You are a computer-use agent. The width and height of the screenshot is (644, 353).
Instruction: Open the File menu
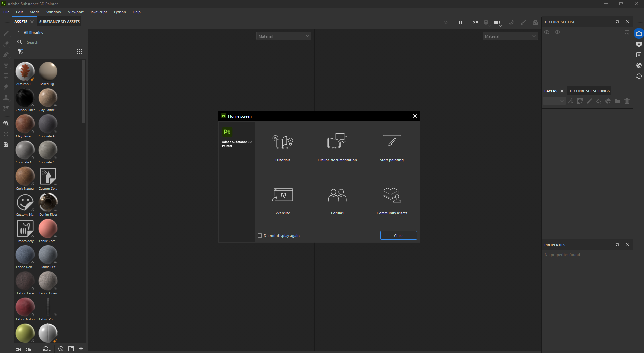pyautogui.click(x=6, y=12)
